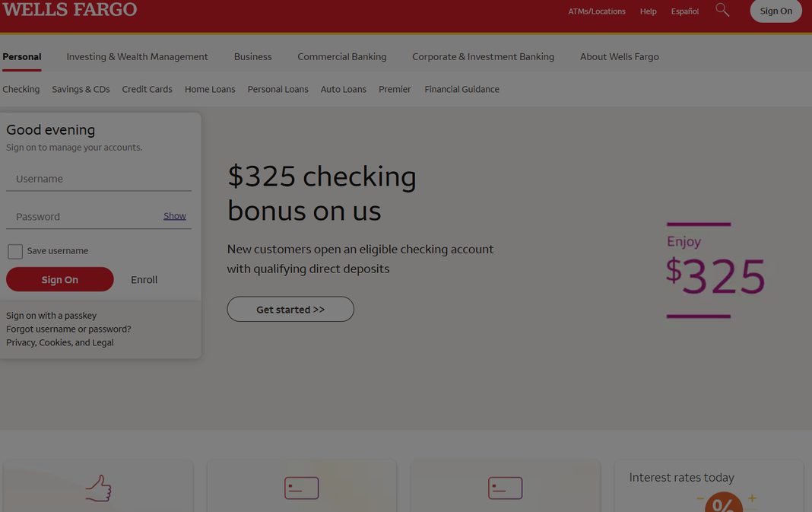Click Sign on with a passkey
812x512 pixels.
coord(51,316)
